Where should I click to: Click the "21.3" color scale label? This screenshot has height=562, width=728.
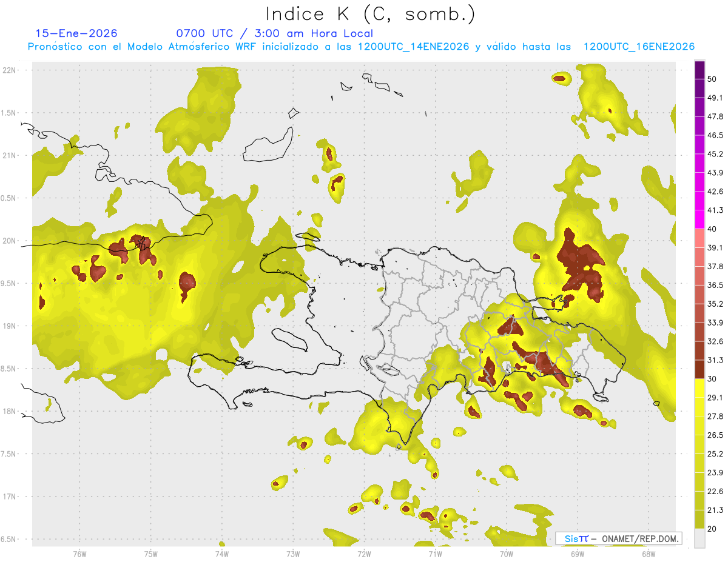715,510
